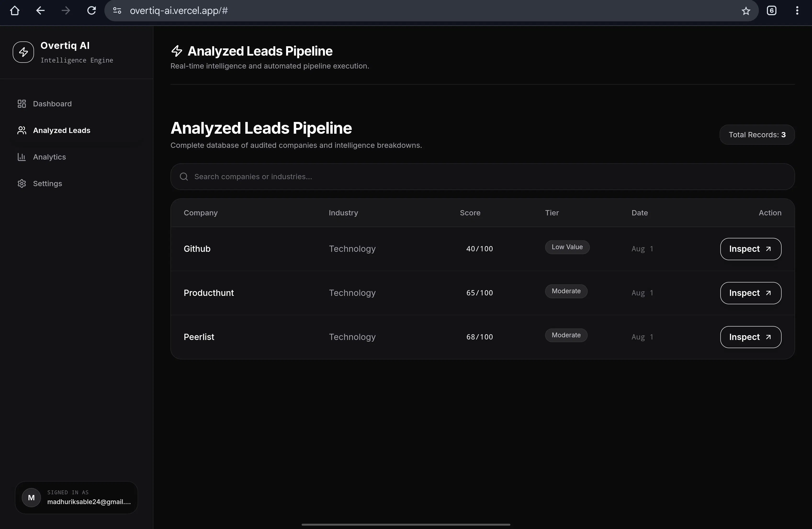812x529 pixels.
Task: Click the Score column header
Action: coord(470,213)
